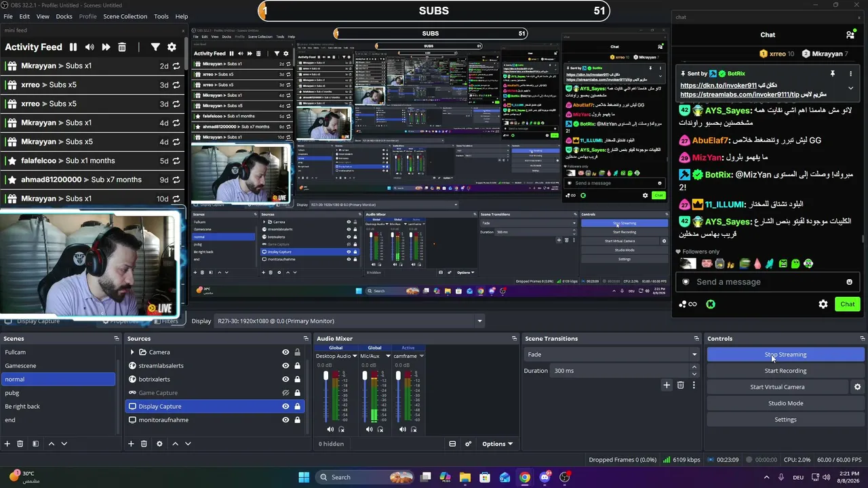The image size is (868, 488).
Task: Move selected scene down
Action: click(x=64, y=444)
